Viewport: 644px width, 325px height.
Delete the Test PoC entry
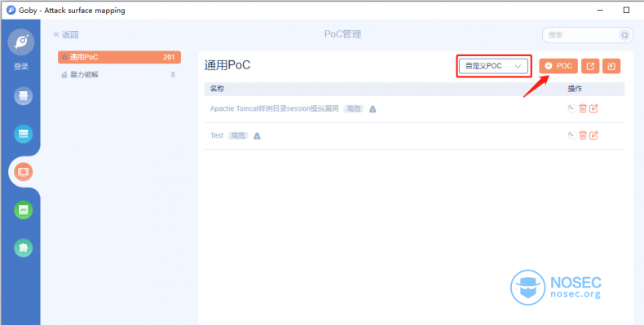582,135
